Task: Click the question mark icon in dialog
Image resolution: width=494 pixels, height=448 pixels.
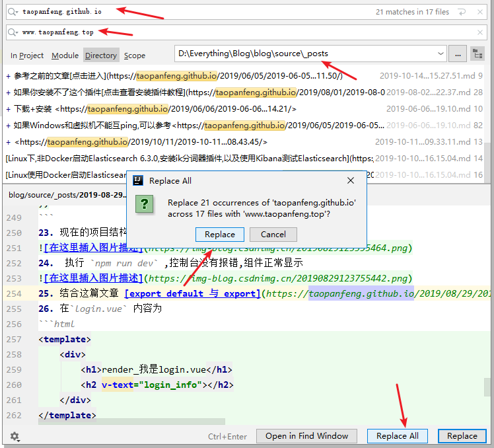Action: [144, 204]
